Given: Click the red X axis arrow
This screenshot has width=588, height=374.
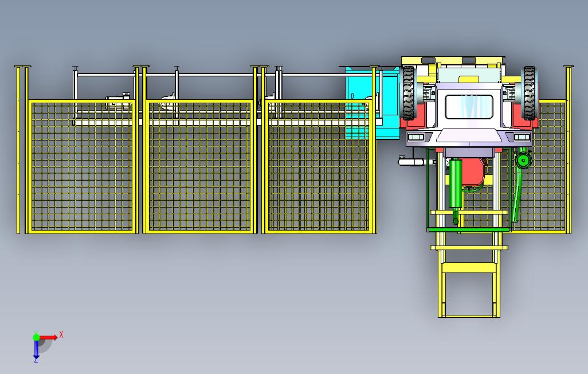Looking at the screenshot, I should point(49,337).
